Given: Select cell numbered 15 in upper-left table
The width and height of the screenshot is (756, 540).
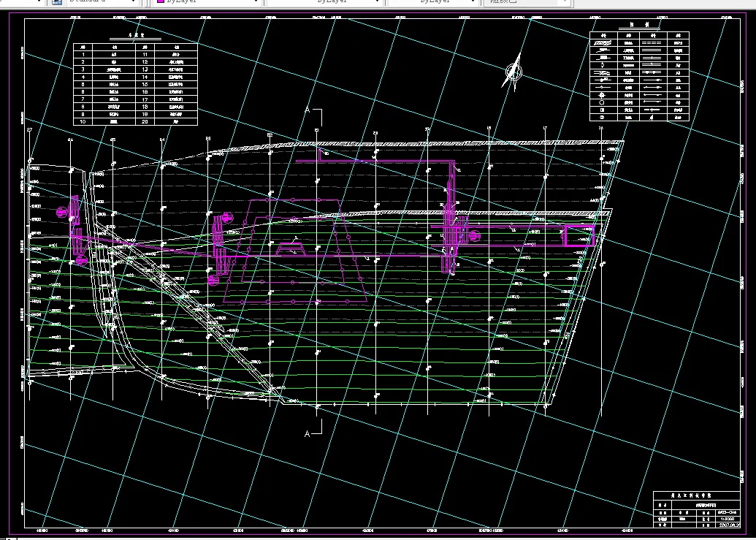Looking at the screenshot, I should tap(145, 84).
